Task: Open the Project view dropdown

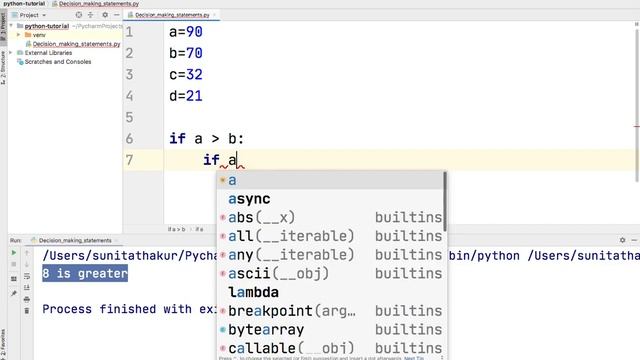Action: click(32, 15)
